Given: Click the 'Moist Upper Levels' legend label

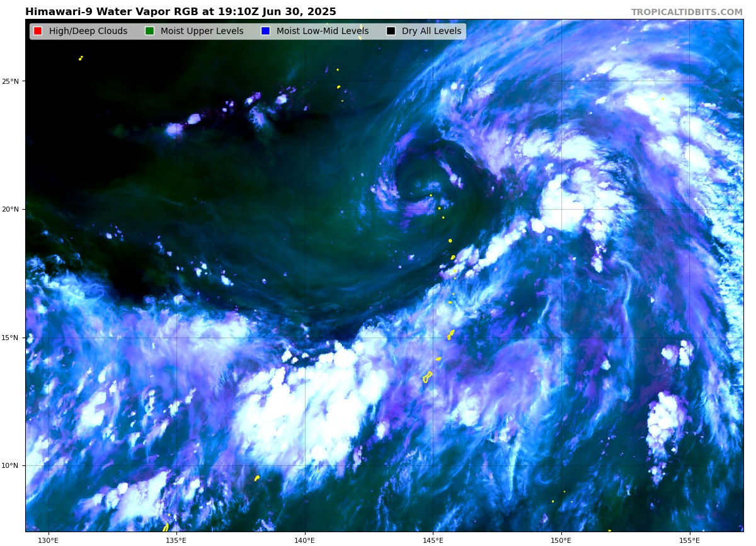Looking at the screenshot, I should (202, 31).
